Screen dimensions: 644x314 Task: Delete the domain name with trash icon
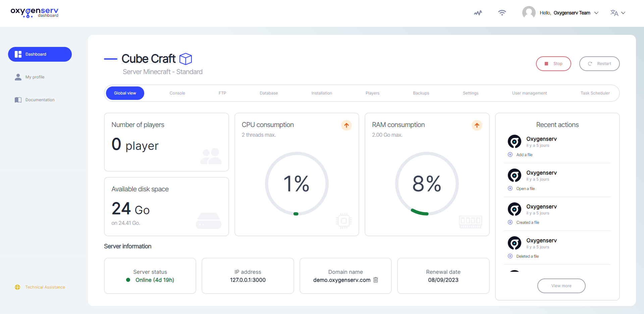click(376, 280)
